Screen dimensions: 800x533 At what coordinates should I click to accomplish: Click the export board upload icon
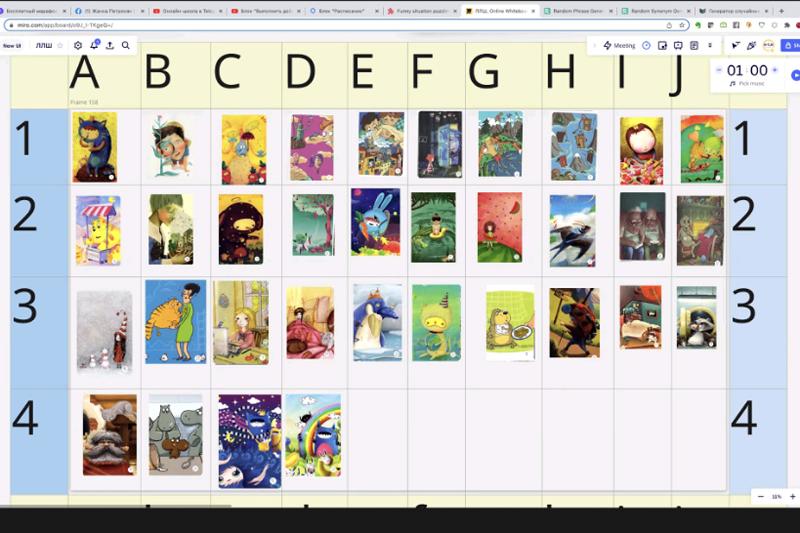[x=110, y=45]
